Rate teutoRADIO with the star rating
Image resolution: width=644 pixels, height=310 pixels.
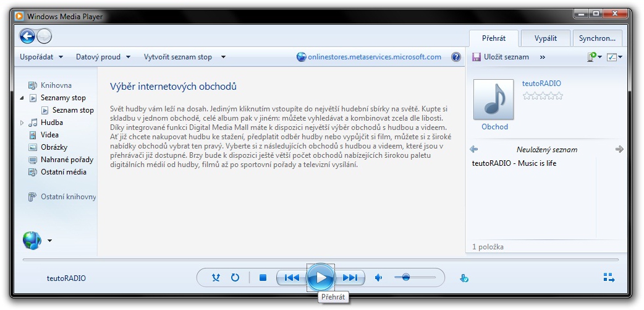tap(543, 96)
